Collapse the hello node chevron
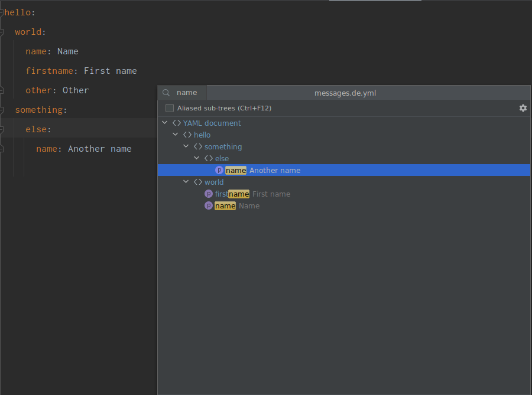Screen dimensions: 532x395 tap(176, 135)
